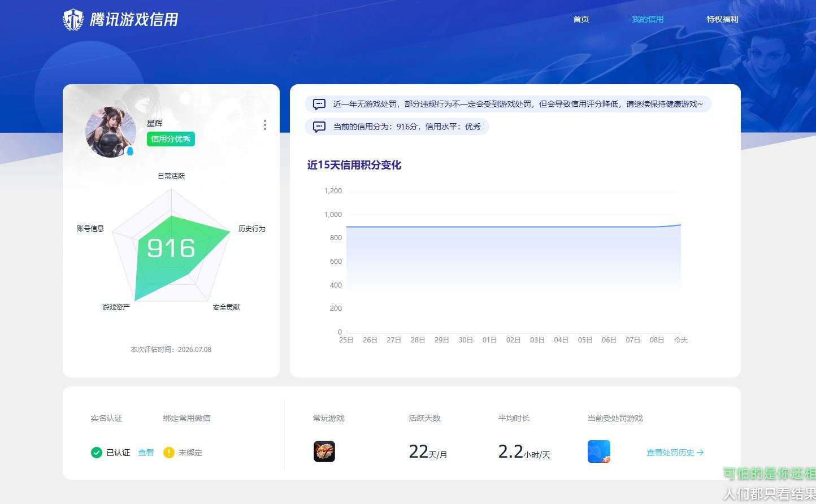
Task: Click the 日常活跃 radar axis label
Action: pyautogui.click(x=171, y=176)
